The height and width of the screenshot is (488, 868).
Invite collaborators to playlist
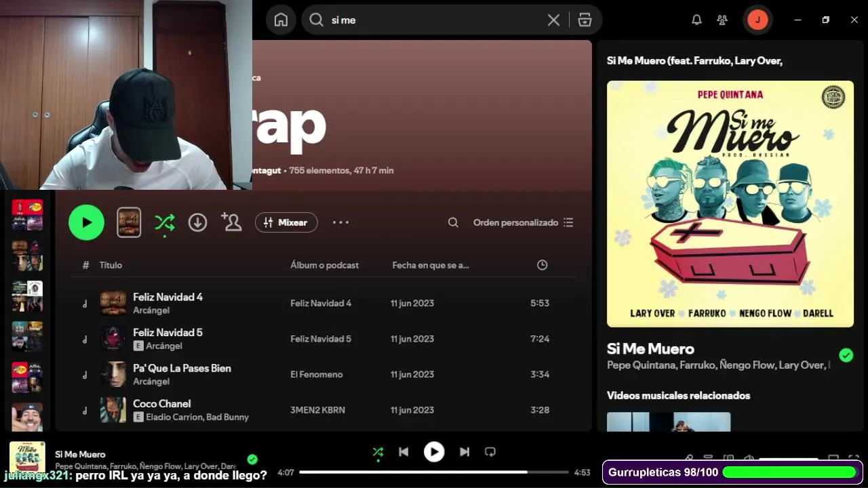[231, 222]
